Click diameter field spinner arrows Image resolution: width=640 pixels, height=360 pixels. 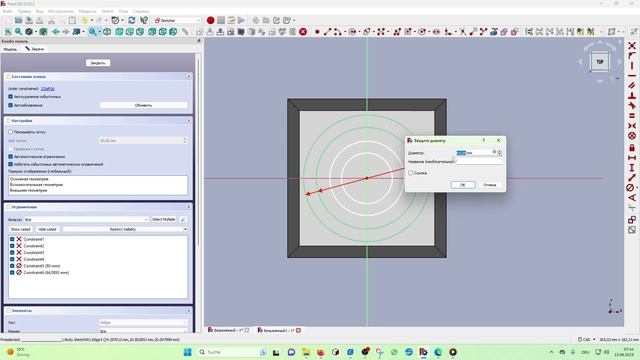pyautogui.click(x=500, y=153)
